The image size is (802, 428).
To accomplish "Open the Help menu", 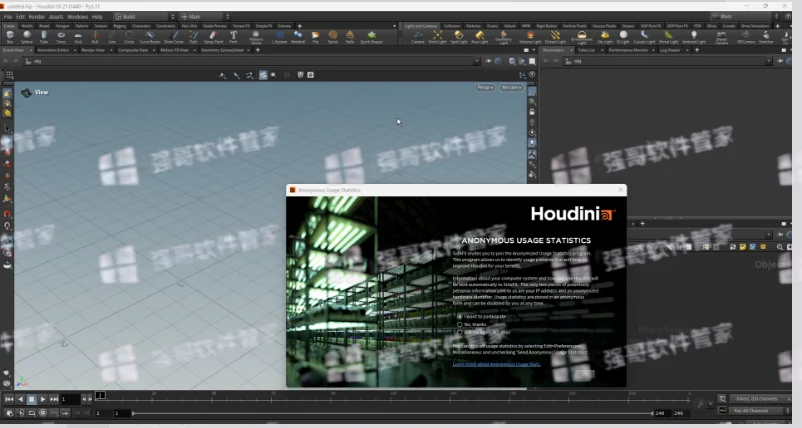I will (x=97, y=16).
